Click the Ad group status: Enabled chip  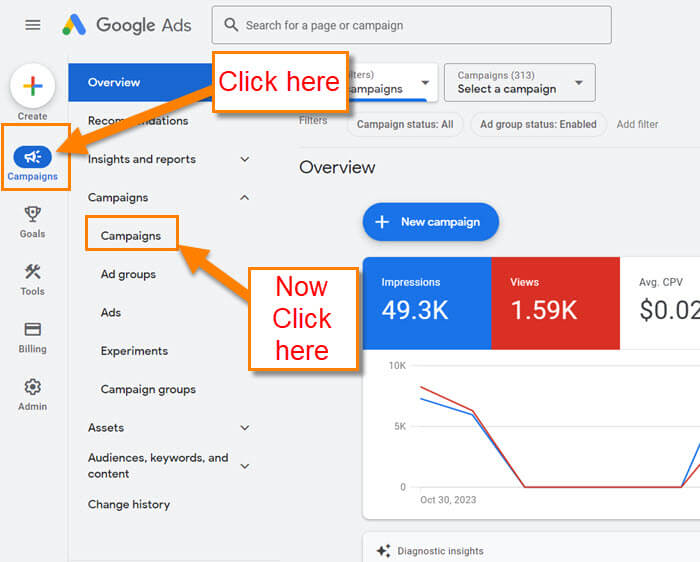(538, 124)
